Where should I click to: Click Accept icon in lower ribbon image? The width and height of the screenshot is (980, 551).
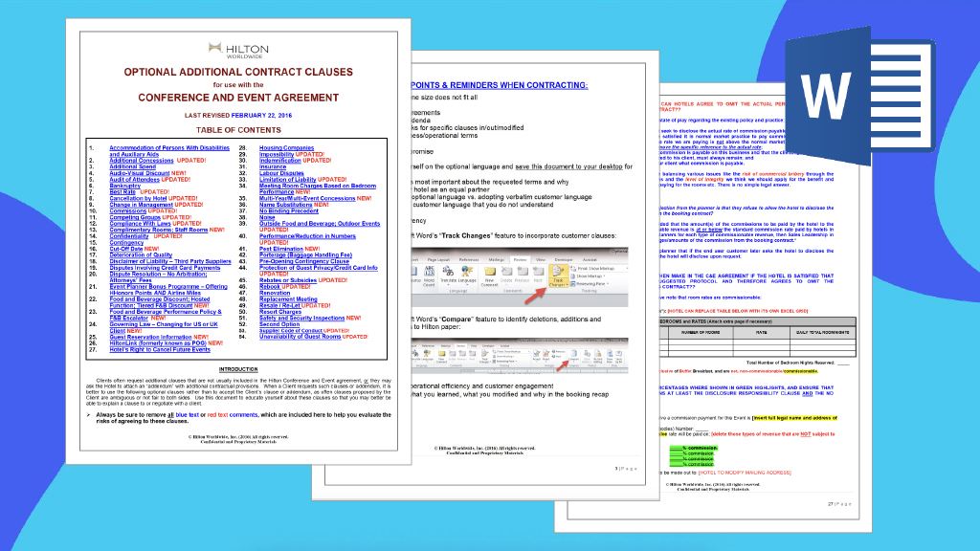(536, 356)
